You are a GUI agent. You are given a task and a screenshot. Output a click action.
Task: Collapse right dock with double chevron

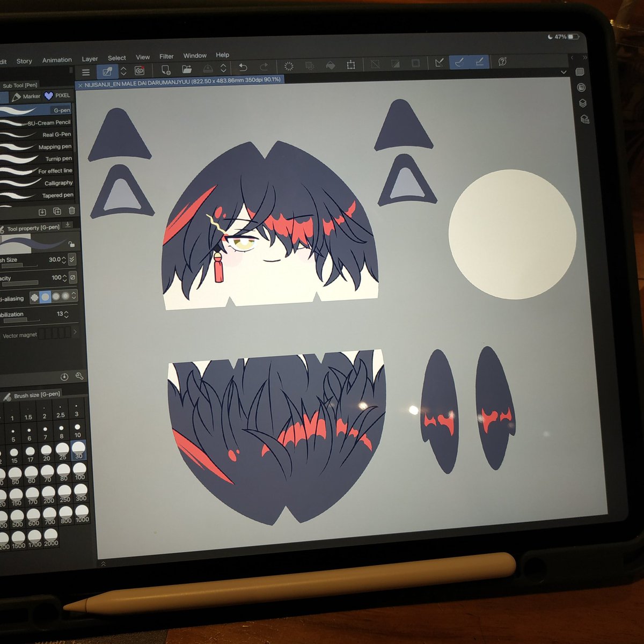584,57
